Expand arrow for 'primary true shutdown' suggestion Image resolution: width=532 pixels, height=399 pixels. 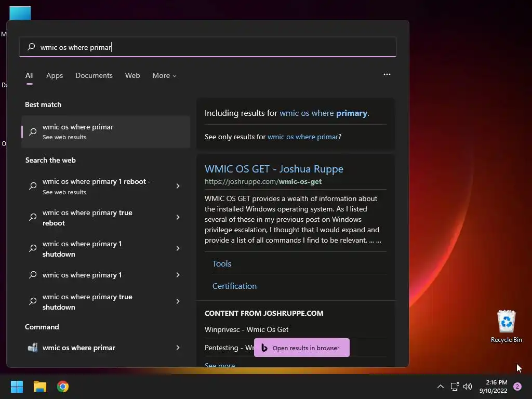(x=178, y=301)
